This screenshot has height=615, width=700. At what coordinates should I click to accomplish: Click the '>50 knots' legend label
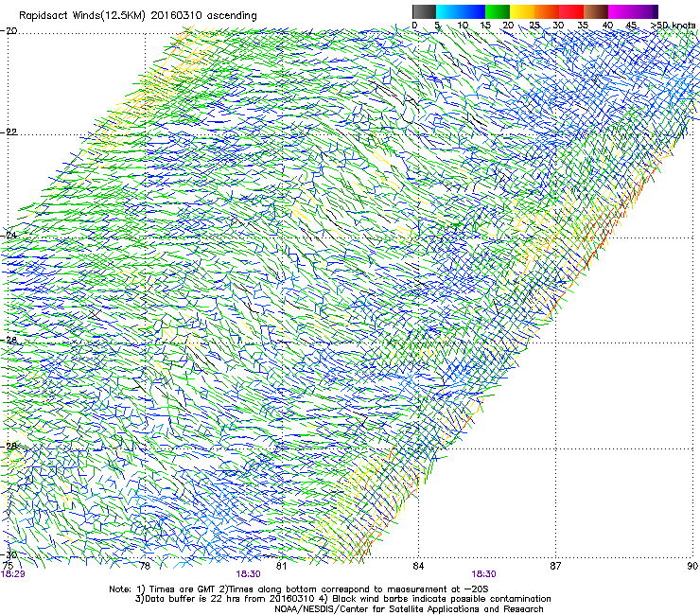pyautogui.click(x=673, y=26)
